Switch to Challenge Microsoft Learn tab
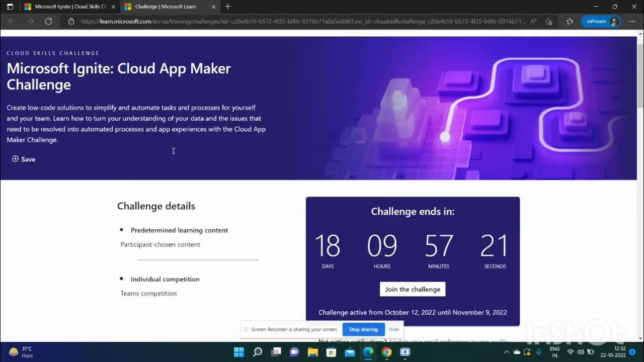 click(170, 7)
